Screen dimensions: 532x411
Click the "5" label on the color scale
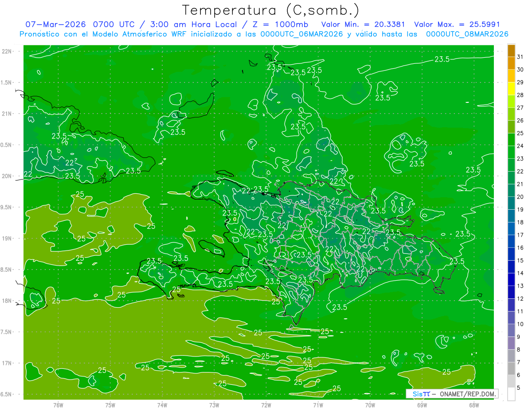tap(519, 388)
